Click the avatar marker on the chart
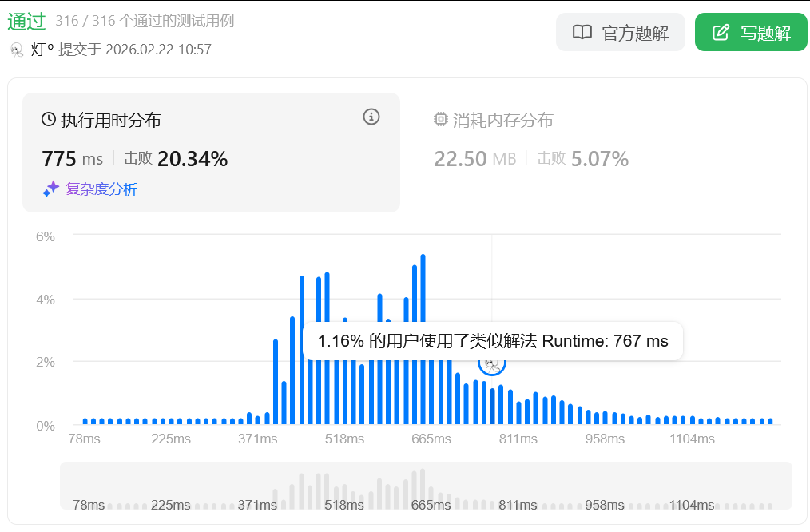 coord(492,363)
